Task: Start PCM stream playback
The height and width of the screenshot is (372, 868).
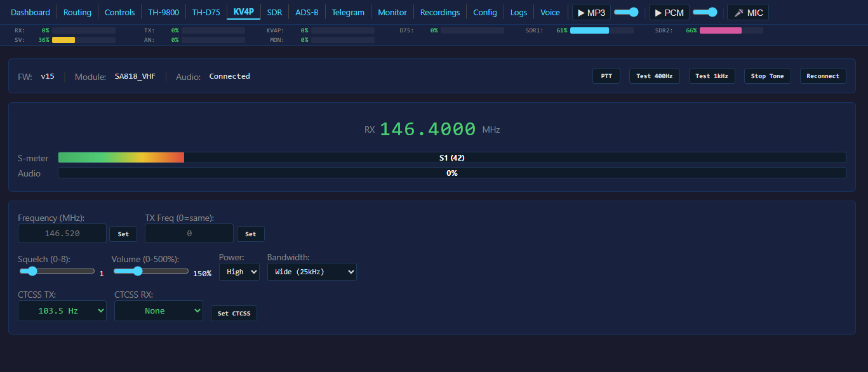Action: tap(669, 12)
